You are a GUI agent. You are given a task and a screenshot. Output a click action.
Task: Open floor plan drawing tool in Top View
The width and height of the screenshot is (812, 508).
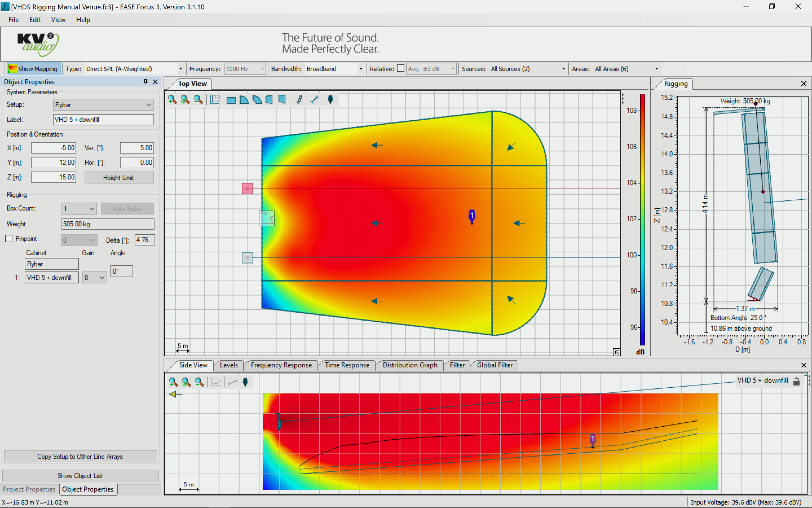[215, 99]
